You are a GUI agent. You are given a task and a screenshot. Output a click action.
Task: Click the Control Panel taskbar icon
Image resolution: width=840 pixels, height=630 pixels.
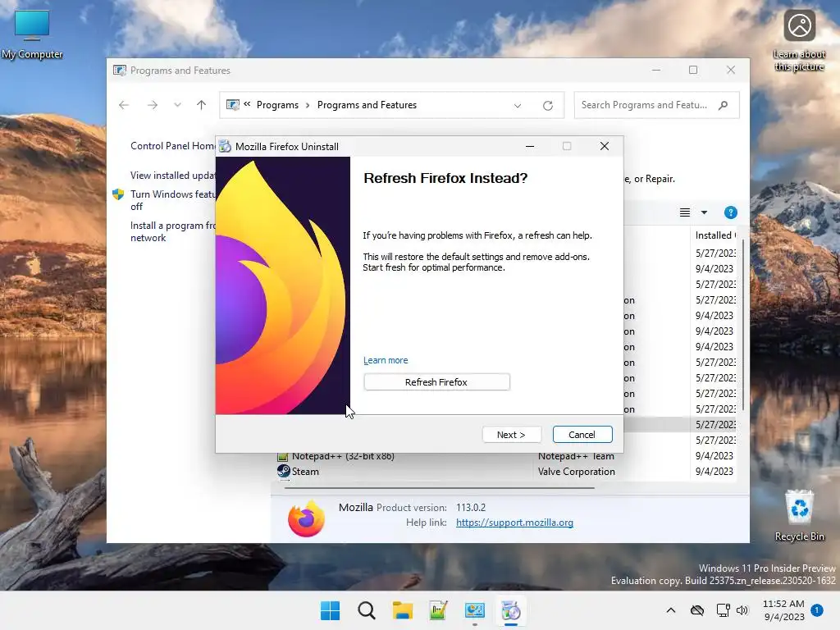pos(475,610)
